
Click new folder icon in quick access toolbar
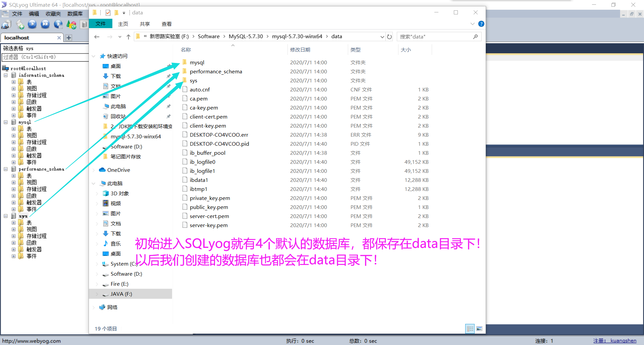pos(116,13)
